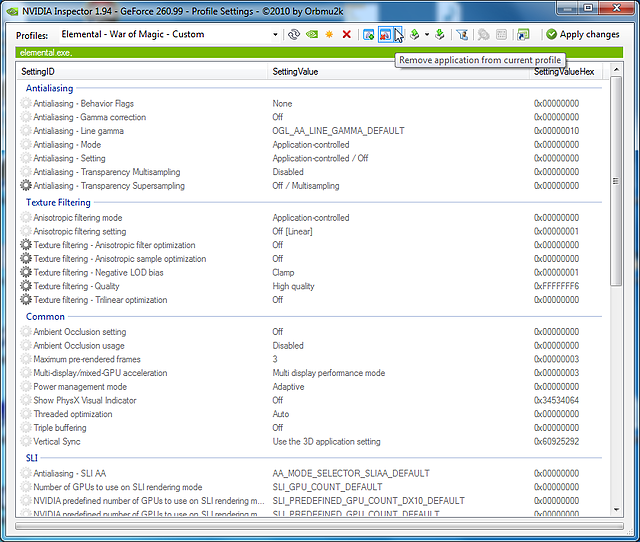Click gear icon for Negative LOD bias

26,272
